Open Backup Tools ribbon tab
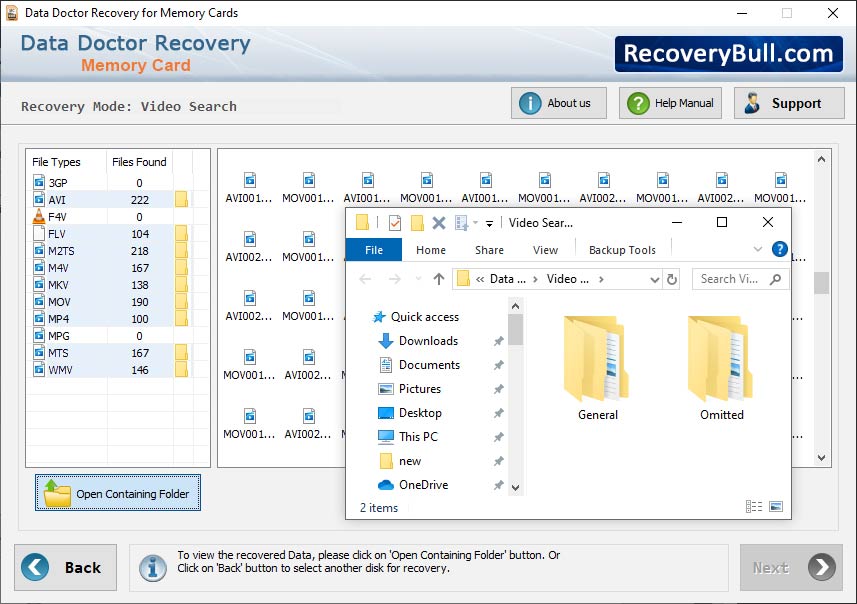The width and height of the screenshot is (857, 604). click(x=622, y=250)
